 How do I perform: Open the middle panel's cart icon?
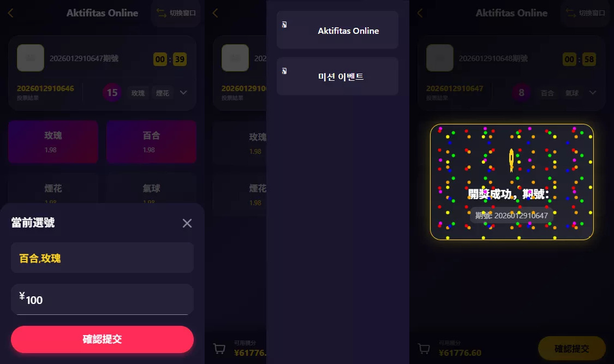[x=219, y=348]
